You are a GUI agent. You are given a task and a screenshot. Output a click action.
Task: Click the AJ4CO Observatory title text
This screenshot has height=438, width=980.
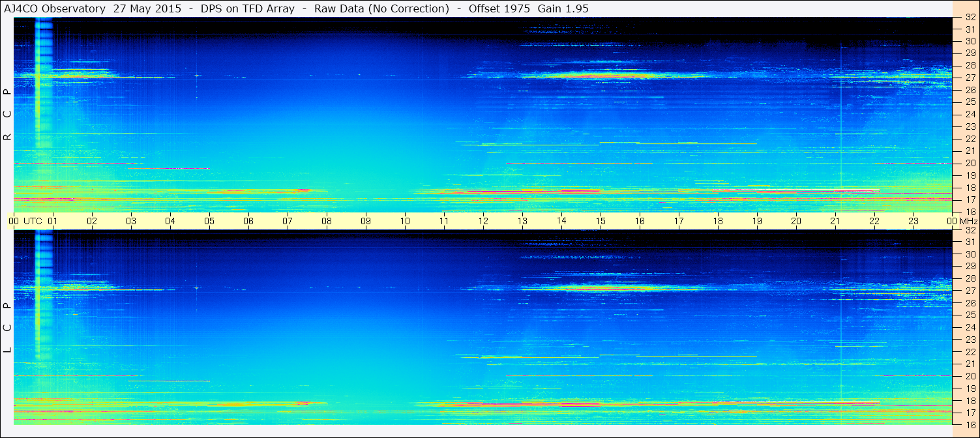(55, 8)
